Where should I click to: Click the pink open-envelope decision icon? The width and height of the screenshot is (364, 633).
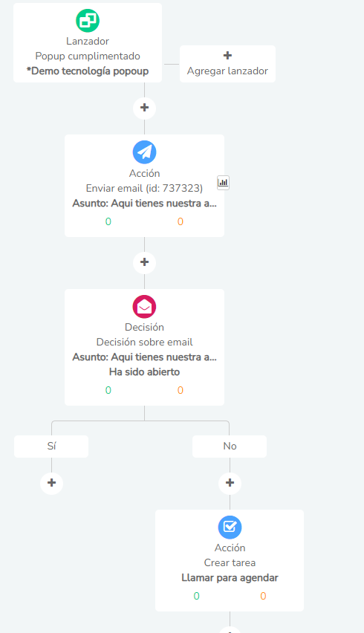coord(144,307)
